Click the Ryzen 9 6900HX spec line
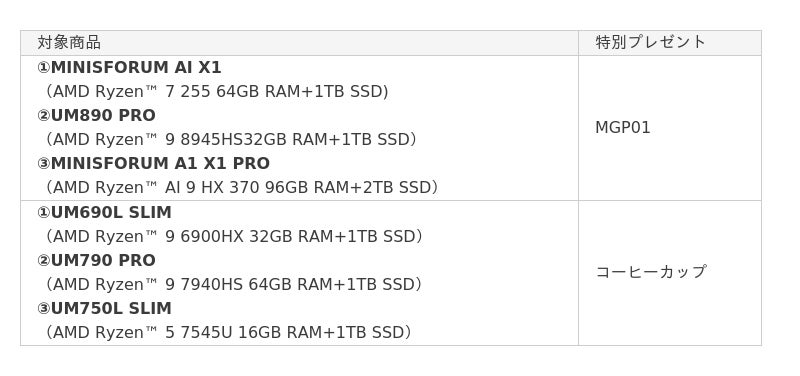The image size is (800, 376). coord(232,237)
